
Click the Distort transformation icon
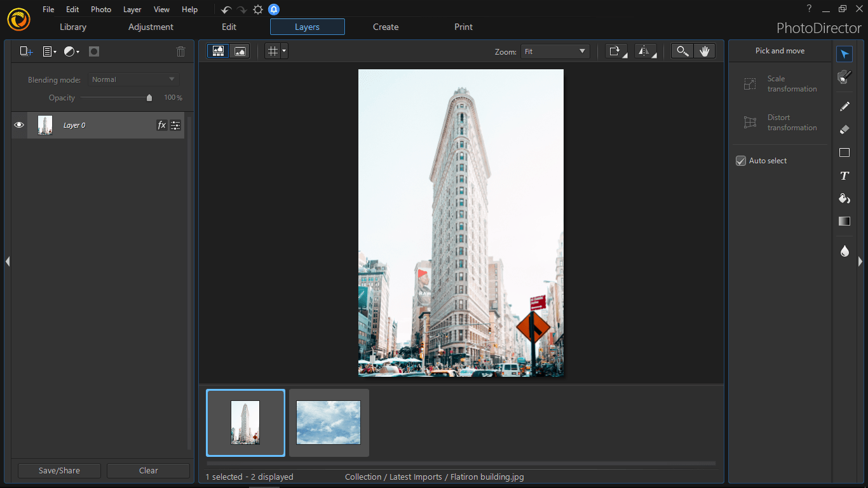[750, 123]
